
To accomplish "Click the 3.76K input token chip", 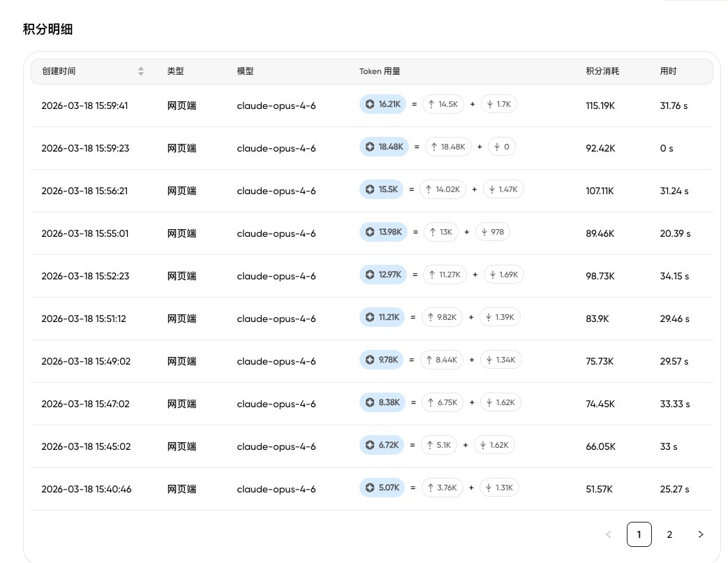I will pyautogui.click(x=442, y=488).
